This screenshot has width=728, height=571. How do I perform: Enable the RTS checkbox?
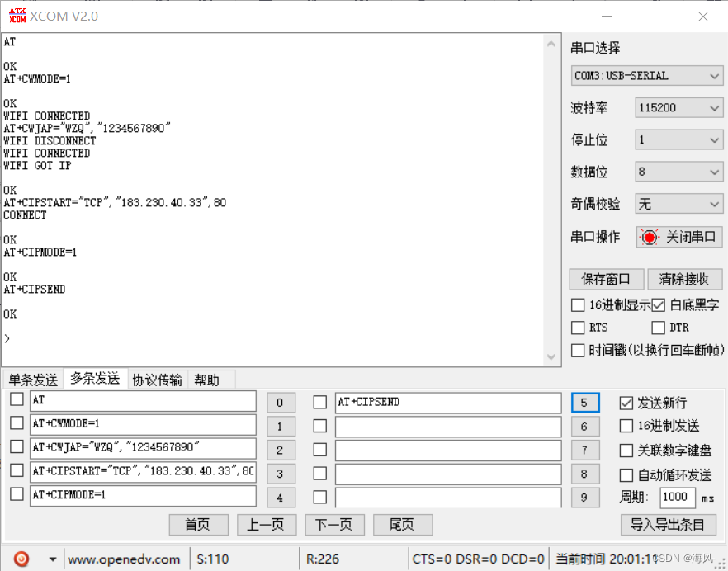pos(577,328)
